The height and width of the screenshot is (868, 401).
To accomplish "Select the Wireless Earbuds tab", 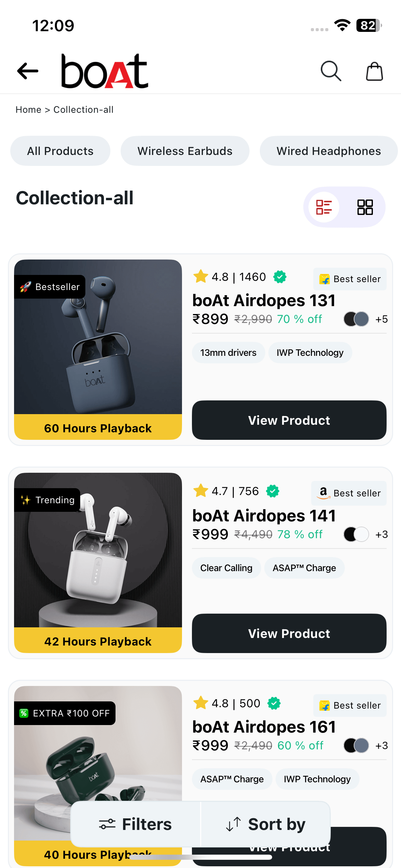I will click(x=185, y=151).
